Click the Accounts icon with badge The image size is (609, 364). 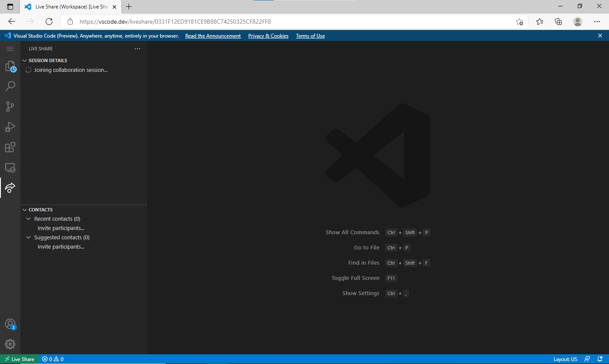point(10,324)
